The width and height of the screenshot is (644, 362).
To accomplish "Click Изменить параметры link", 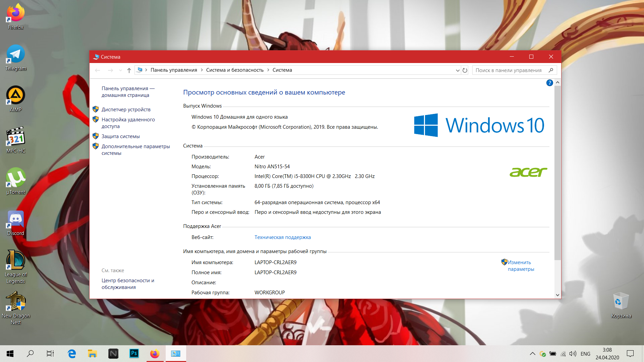I will [x=521, y=266].
